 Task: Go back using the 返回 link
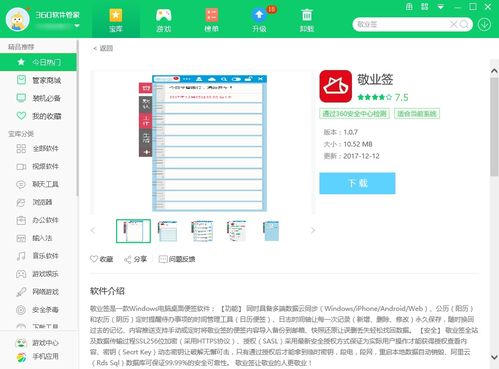103,48
